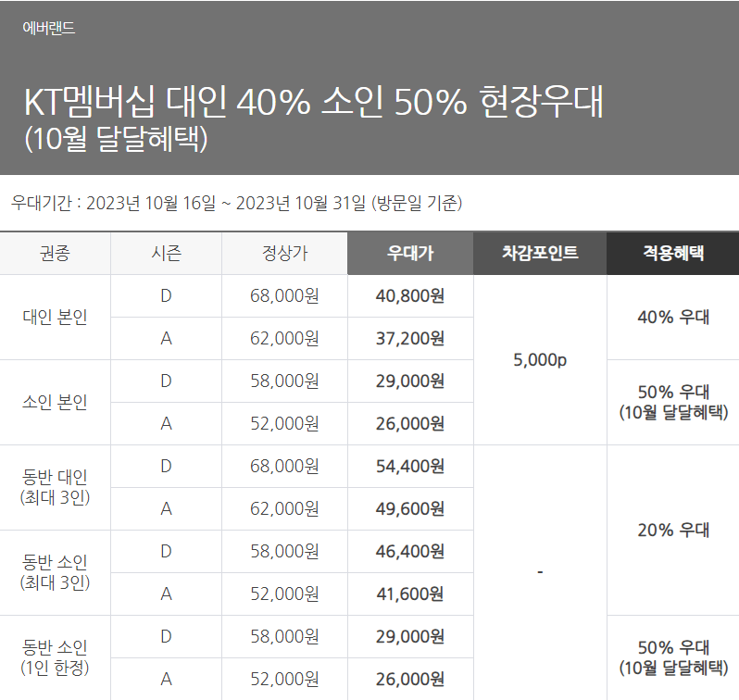Click the 54,400원 discounted price

[410, 466]
